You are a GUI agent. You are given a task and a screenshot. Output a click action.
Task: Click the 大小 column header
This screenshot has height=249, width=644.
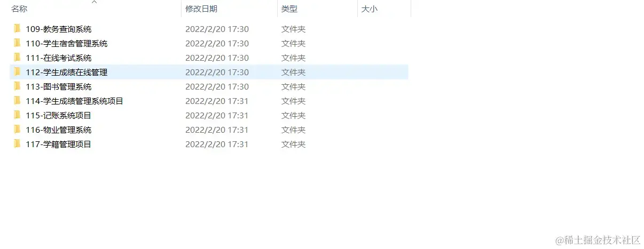[x=370, y=9]
